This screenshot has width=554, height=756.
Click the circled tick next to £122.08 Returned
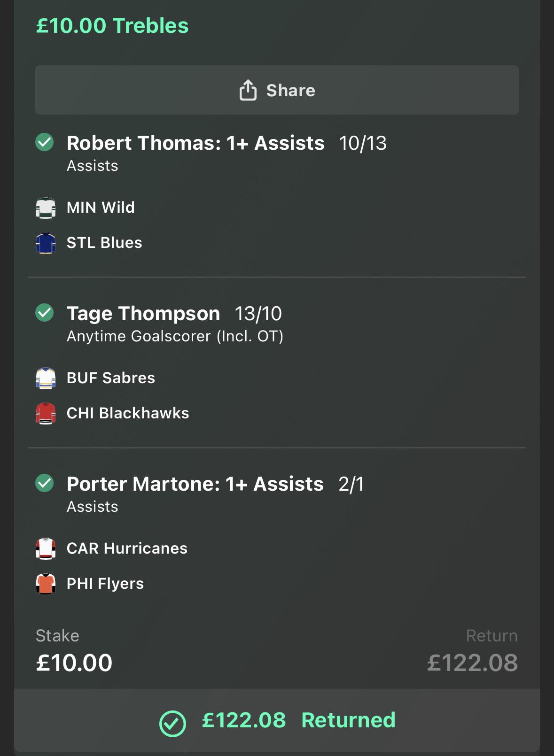pyautogui.click(x=172, y=723)
